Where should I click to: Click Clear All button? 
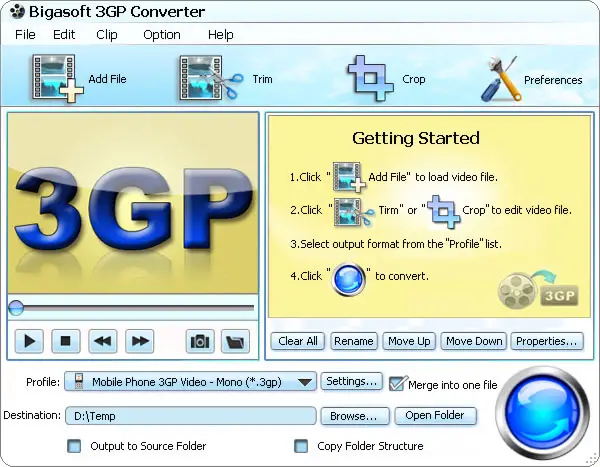tap(298, 341)
